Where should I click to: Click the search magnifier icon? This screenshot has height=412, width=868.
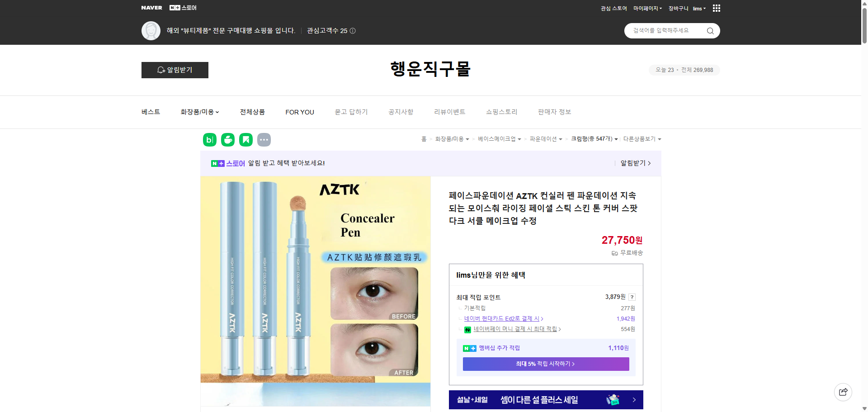click(x=710, y=31)
